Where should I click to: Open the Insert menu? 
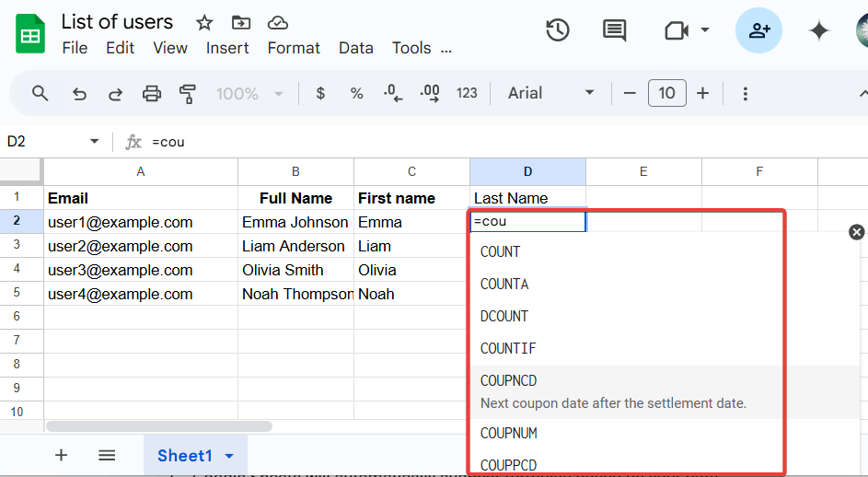tap(227, 48)
